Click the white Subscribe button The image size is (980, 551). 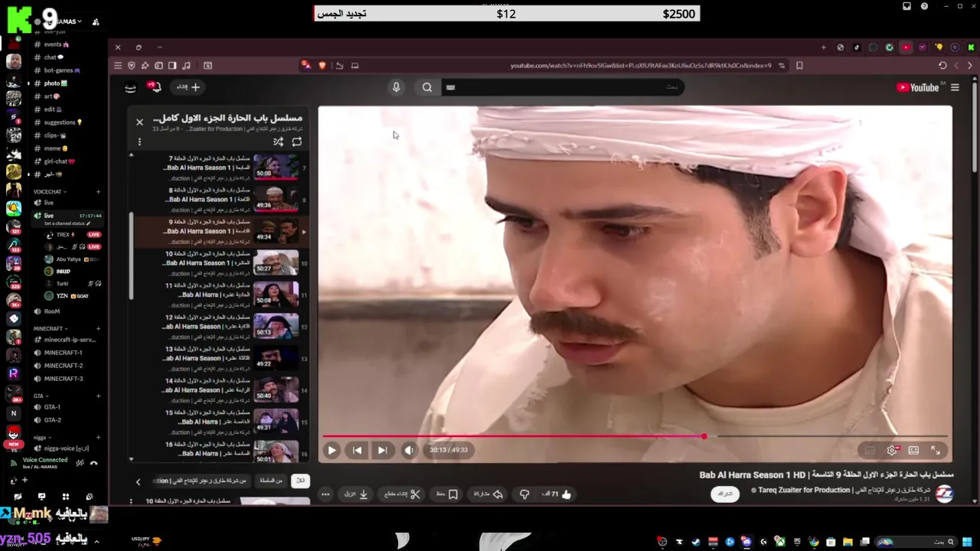(725, 494)
